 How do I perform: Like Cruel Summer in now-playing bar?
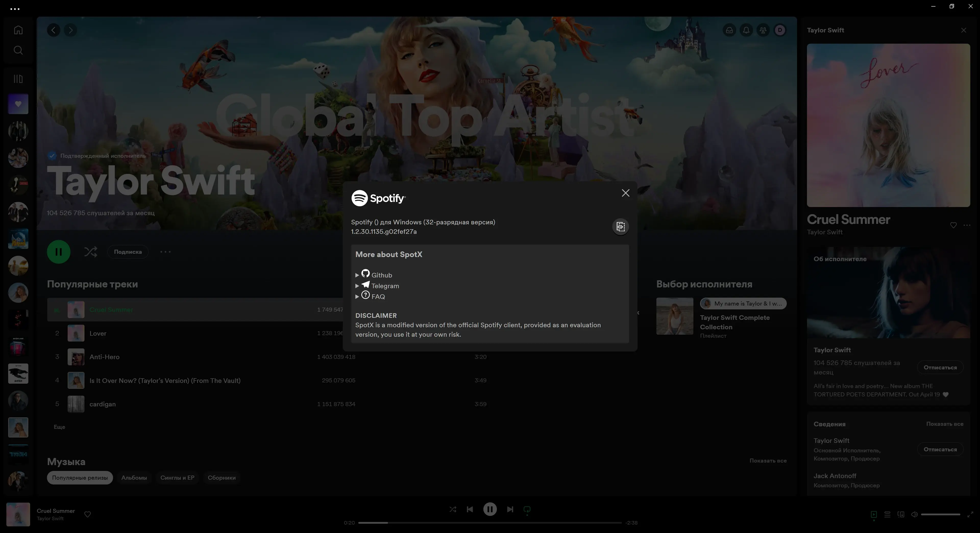[88, 514]
